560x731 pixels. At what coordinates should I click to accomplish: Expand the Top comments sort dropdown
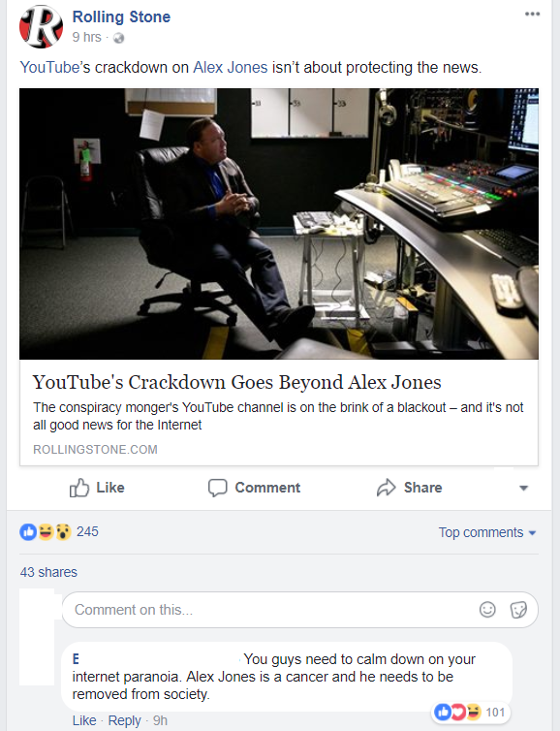coord(487,532)
